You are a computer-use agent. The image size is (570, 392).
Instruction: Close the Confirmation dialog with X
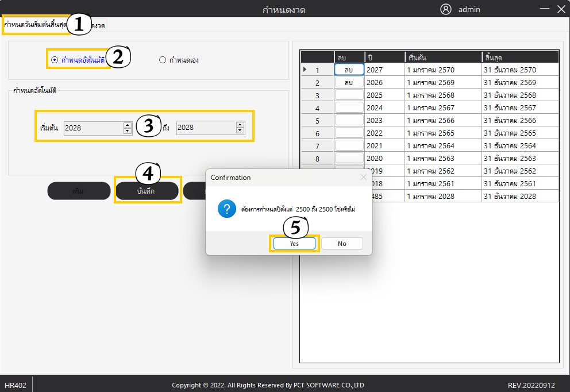pyautogui.click(x=363, y=178)
